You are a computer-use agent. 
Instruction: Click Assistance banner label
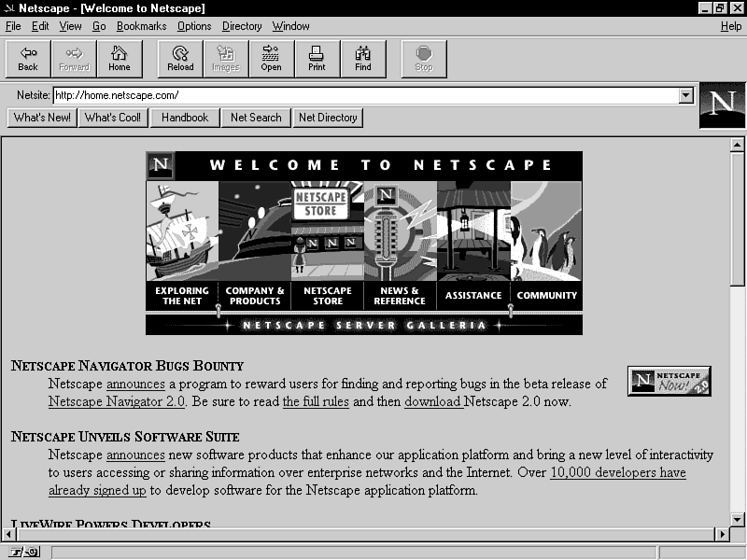tap(473, 296)
